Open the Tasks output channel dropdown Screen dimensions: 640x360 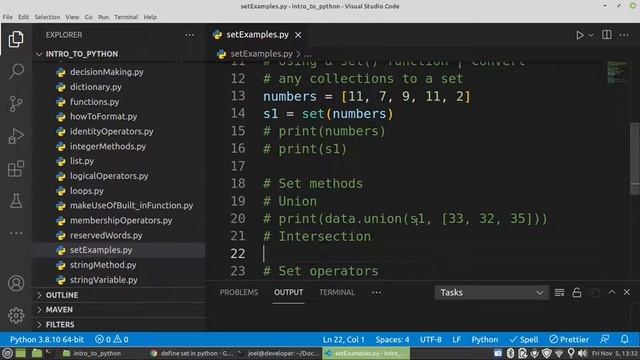tap(491, 292)
